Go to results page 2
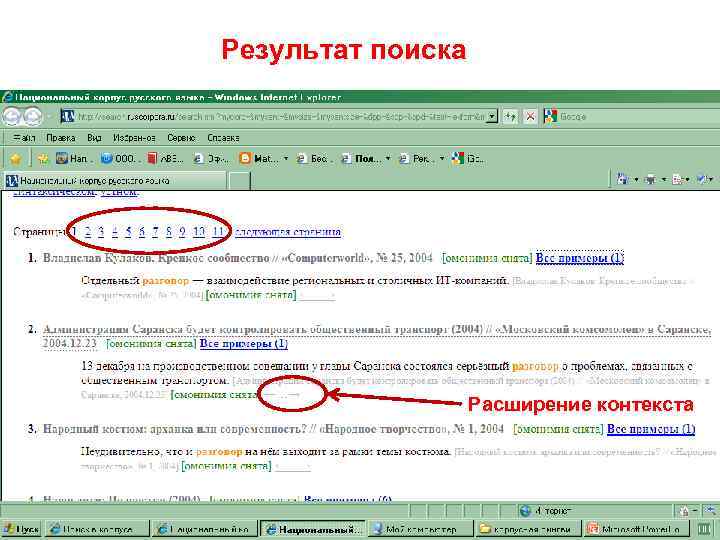The image size is (720, 540). click(x=88, y=232)
